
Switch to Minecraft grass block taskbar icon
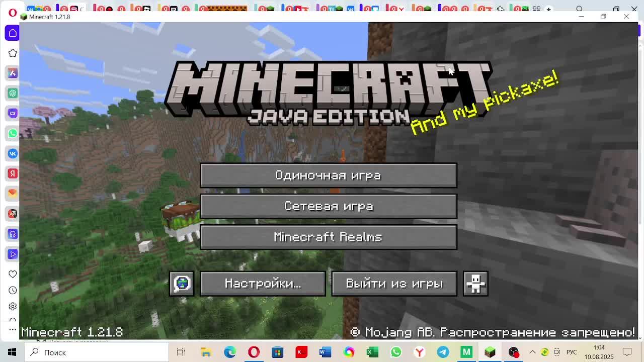point(490,352)
